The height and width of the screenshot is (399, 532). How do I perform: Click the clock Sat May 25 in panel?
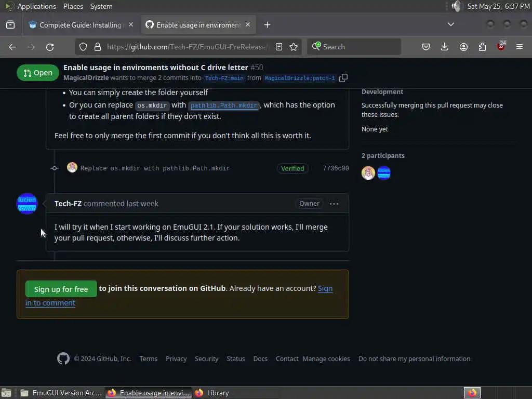pos(498,6)
